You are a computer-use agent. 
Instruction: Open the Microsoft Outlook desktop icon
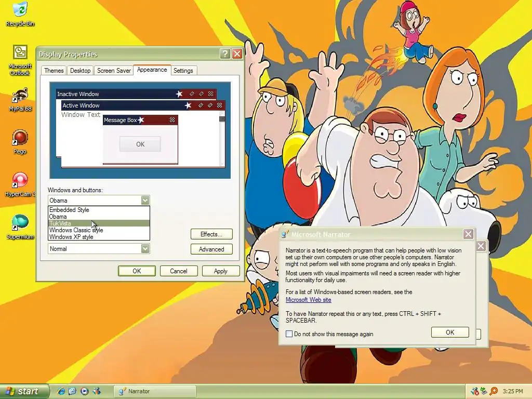20,60
